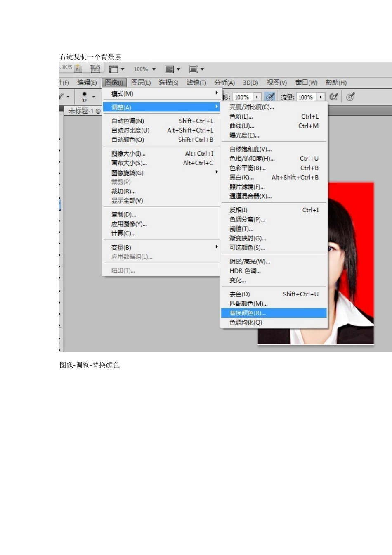Open 图像大小(I)... dialog
This screenshot has height=555, width=392.
[161, 154]
